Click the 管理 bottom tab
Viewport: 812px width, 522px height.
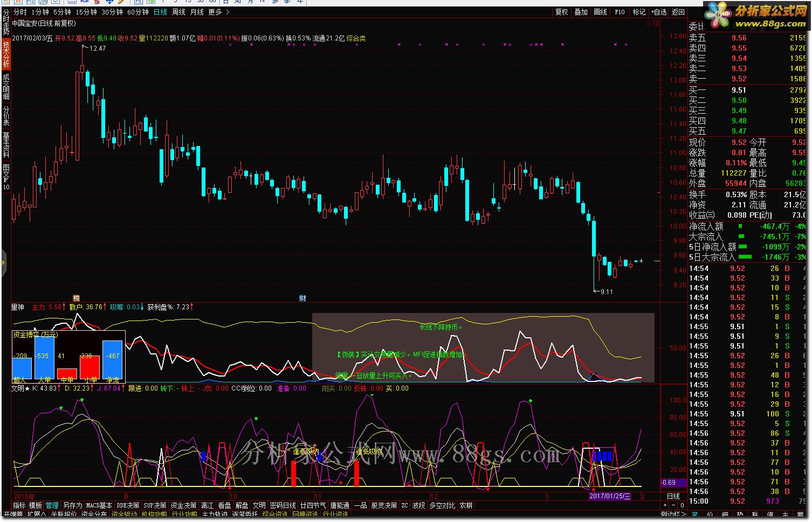[52, 505]
